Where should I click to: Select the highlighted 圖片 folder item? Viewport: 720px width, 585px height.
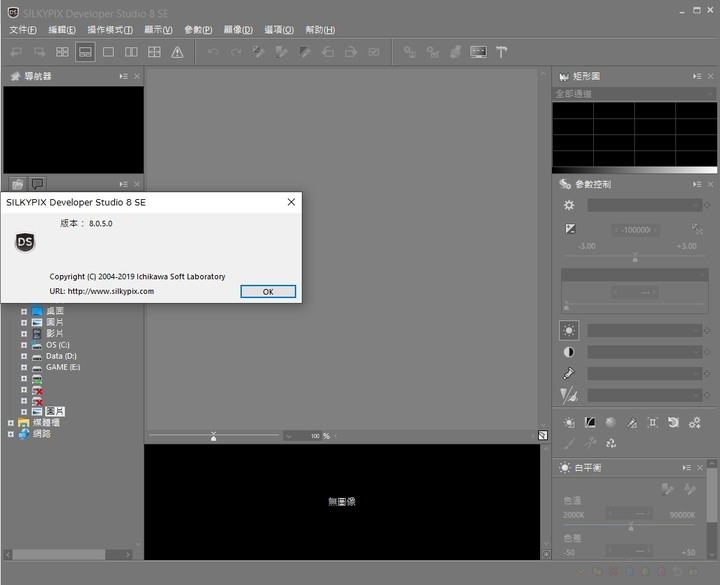pyautogui.click(x=55, y=411)
